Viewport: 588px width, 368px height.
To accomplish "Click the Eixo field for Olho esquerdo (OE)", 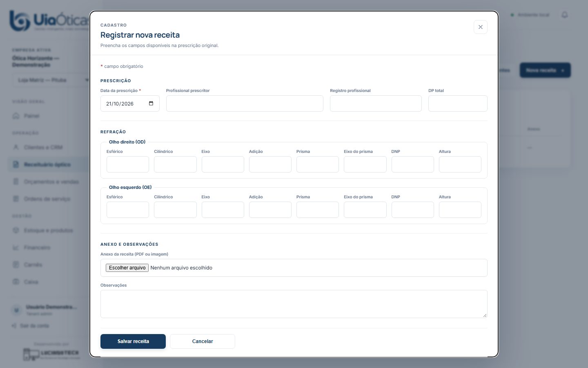I will pyautogui.click(x=223, y=210).
